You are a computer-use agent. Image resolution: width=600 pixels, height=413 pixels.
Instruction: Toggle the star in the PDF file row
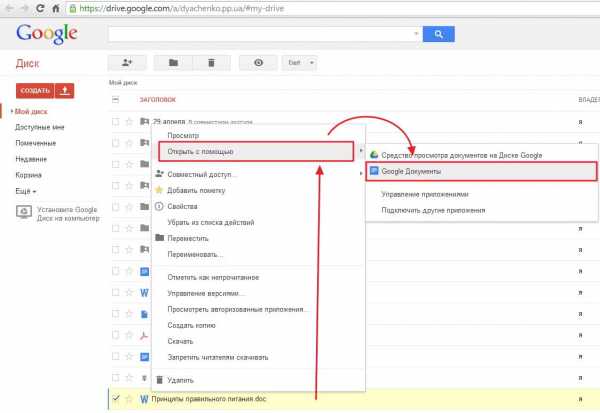point(129,336)
